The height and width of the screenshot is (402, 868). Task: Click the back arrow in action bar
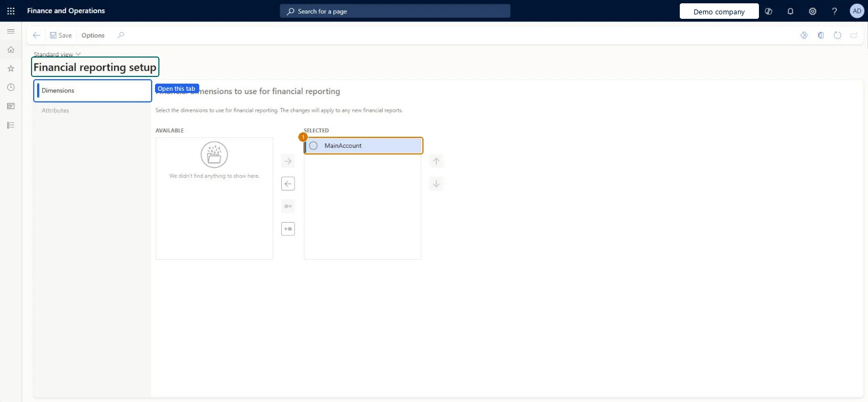tap(37, 35)
